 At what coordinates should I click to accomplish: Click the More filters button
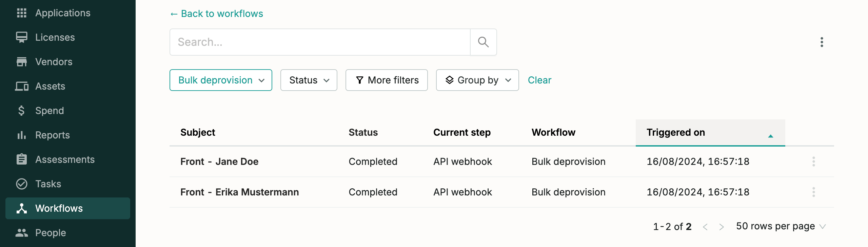(387, 80)
